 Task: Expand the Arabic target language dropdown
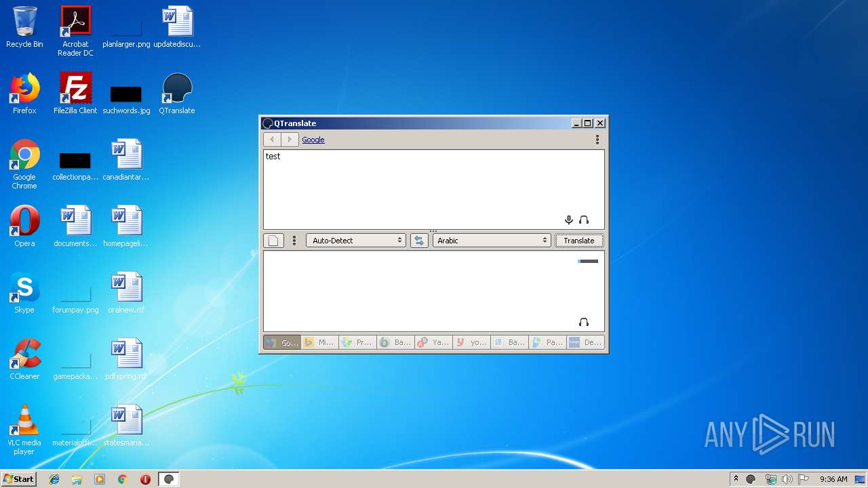tap(492, 241)
